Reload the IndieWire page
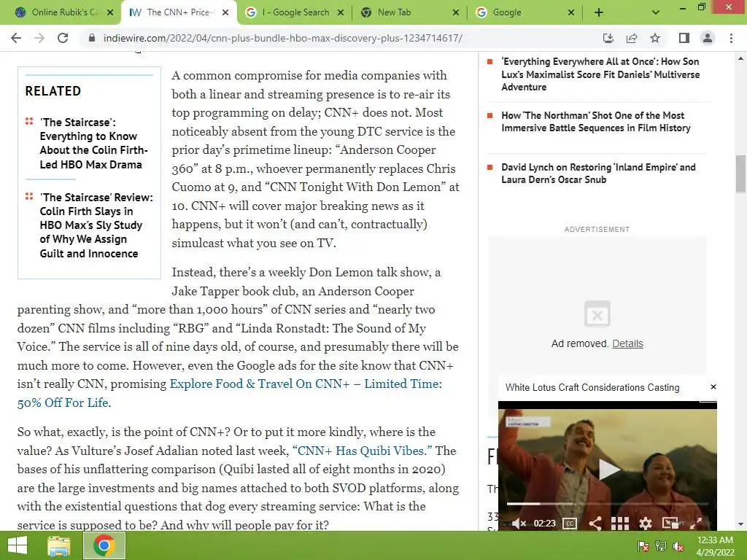 tap(63, 38)
